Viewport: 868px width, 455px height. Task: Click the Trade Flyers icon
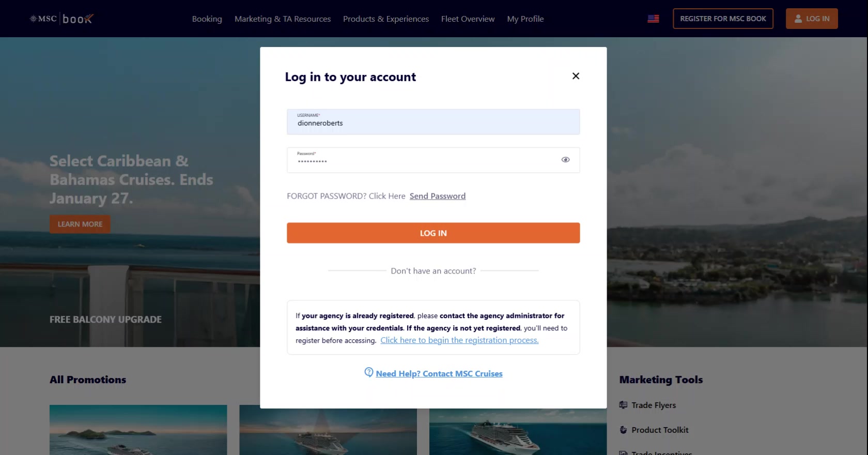(623, 405)
